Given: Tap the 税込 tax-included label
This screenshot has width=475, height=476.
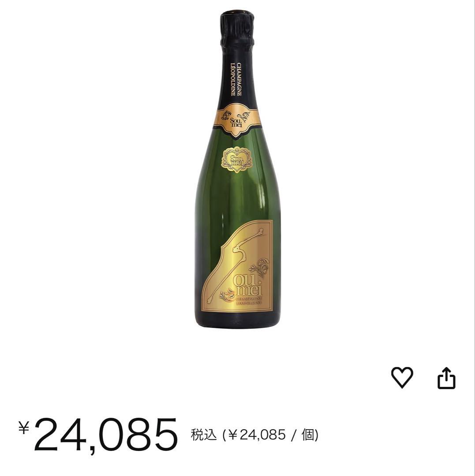Looking at the screenshot, I should click(x=204, y=435).
